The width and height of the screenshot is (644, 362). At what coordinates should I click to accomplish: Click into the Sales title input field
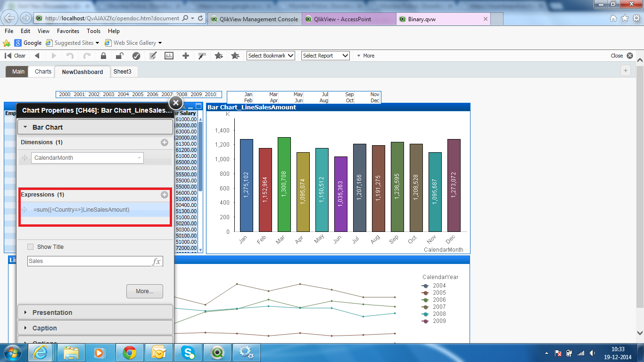tap(89, 261)
